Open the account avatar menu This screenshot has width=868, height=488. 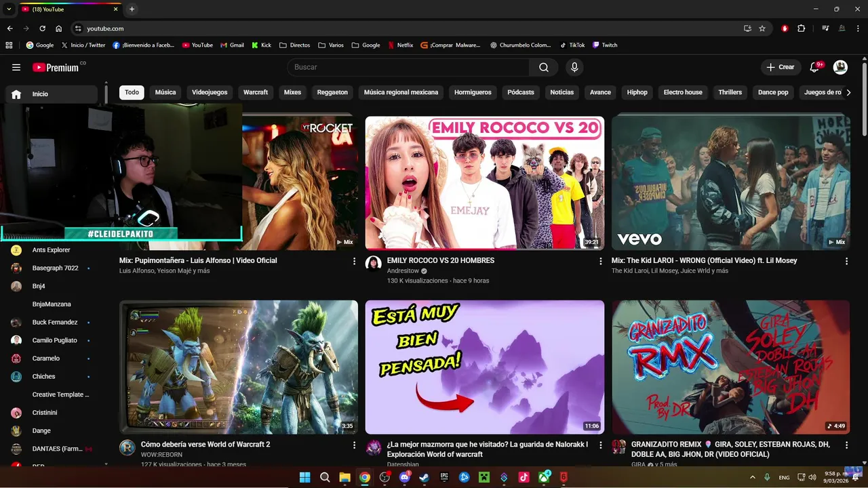pyautogui.click(x=840, y=67)
